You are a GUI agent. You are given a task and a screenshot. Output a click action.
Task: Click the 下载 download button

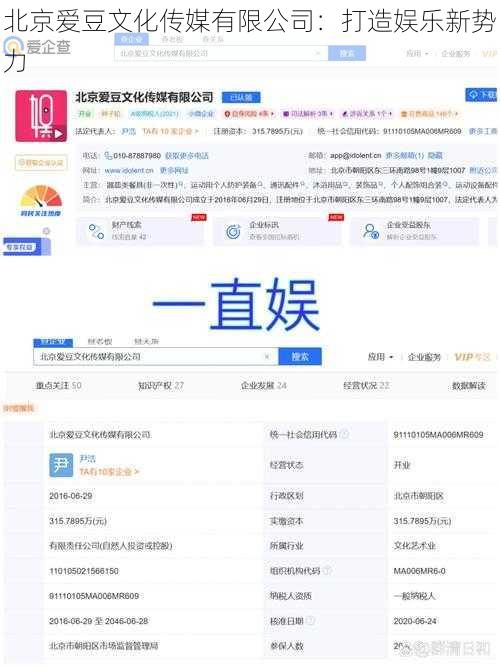click(x=482, y=95)
